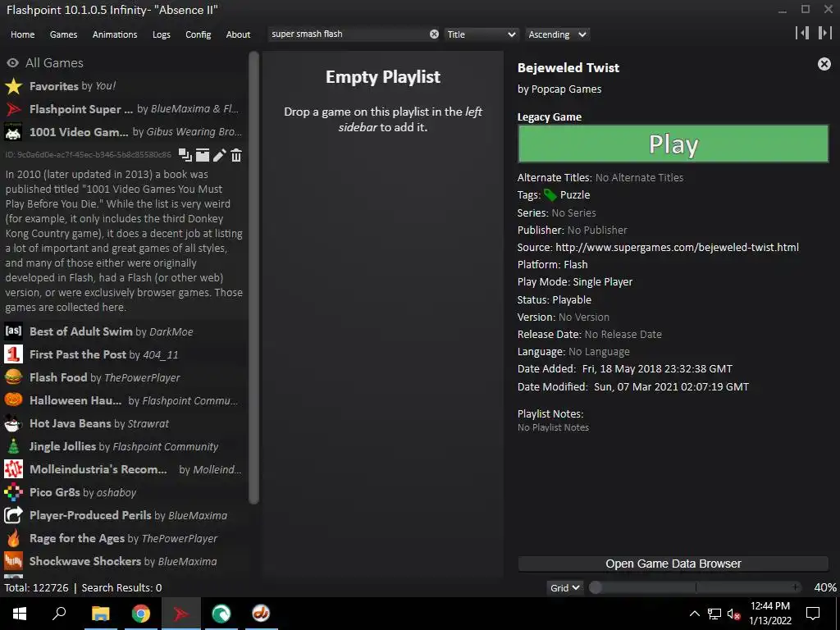The width and height of the screenshot is (840, 630).
Task: Click the Flash Food burger icon
Action: click(x=13, y=377)
